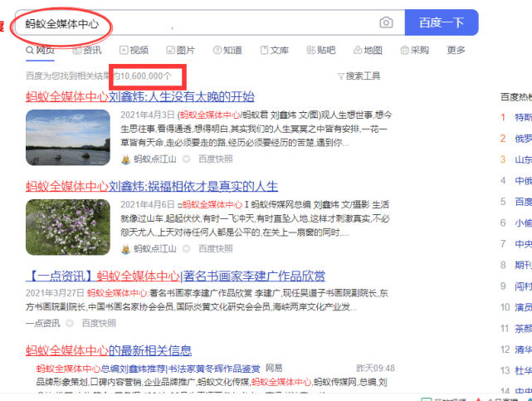Click the camera image-search icon
This screenshot has height=401, width=532.
[x=386, y=22]
